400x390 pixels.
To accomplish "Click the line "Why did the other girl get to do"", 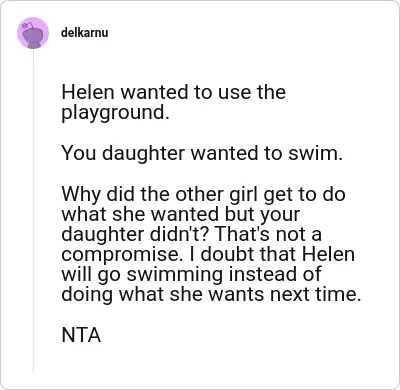I will pos(203,194).
